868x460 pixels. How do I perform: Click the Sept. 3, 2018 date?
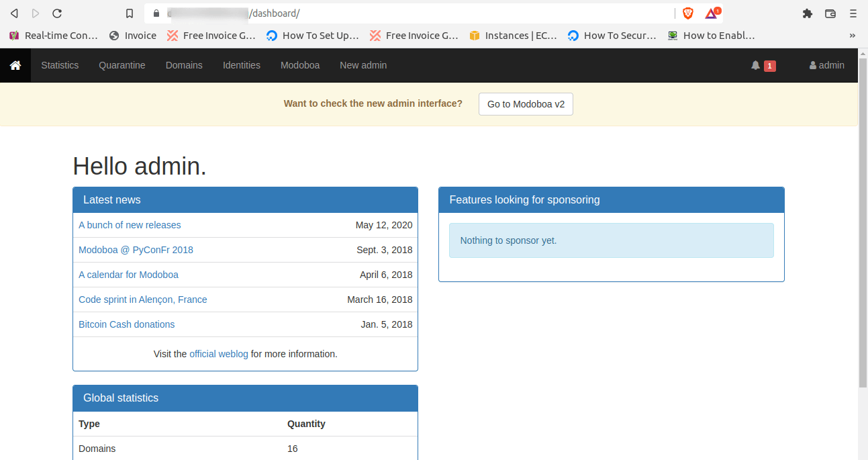coord(385,250)
